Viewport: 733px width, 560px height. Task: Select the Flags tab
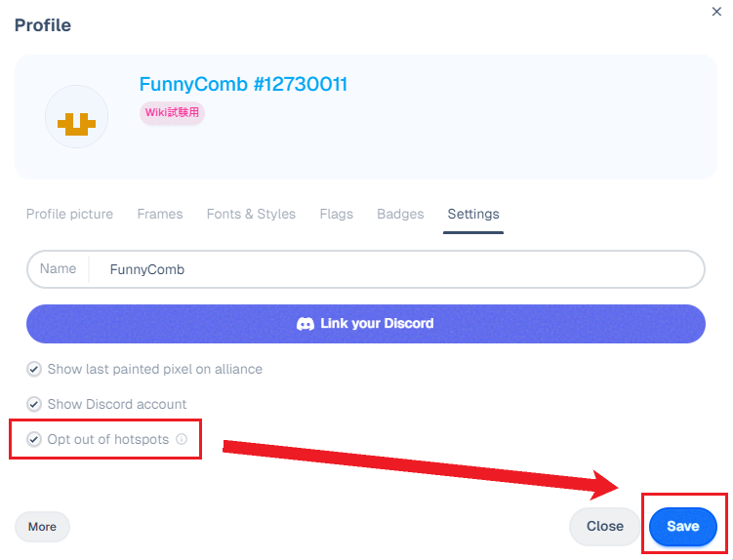(x=336, y=214)
